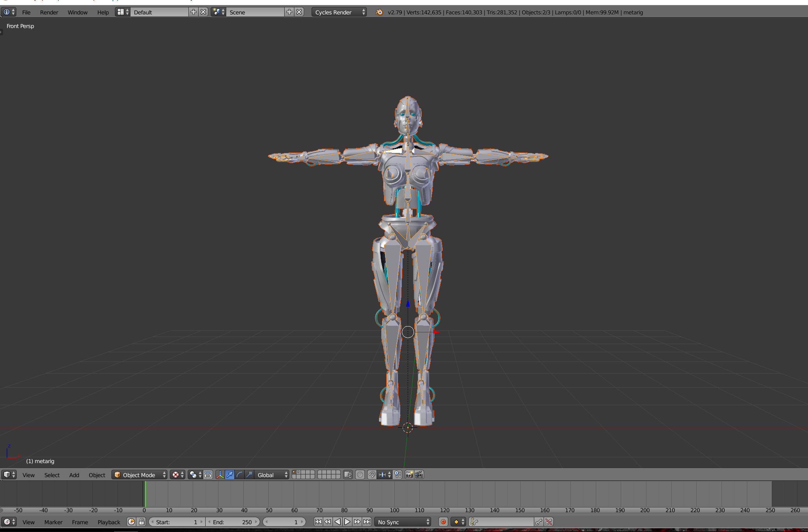Click the snap target options icon

[x=398, y=475]
